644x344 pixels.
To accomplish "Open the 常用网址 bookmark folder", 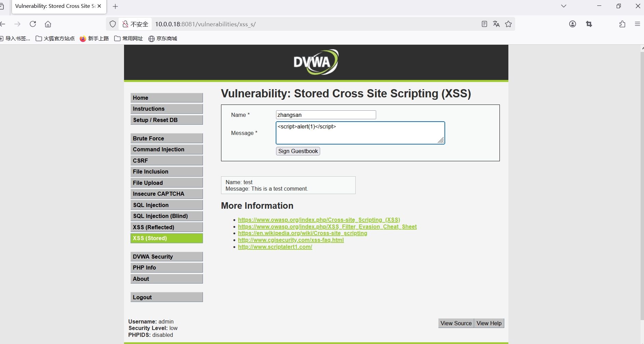I will [x=128, y=38].
